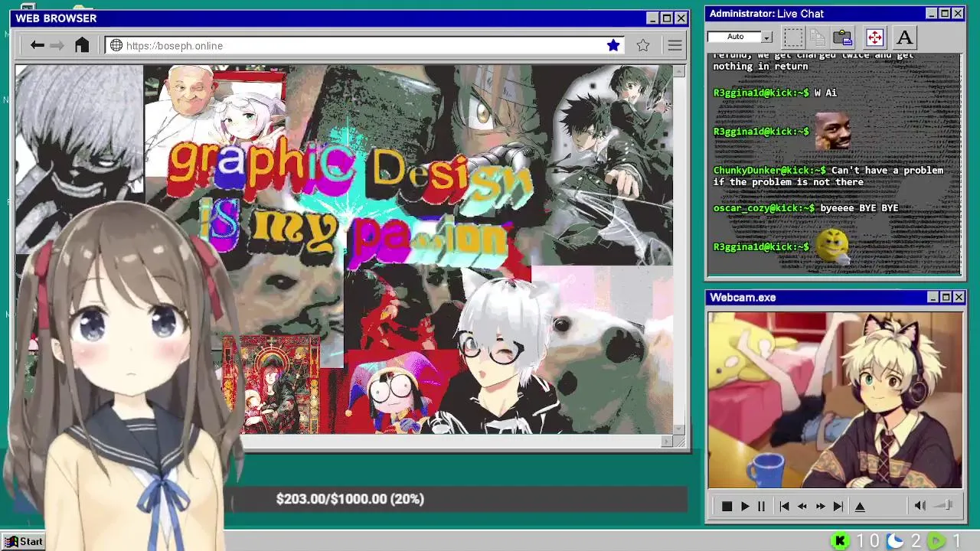
Task: Click the green Rumble tray icon
Action: 937,542
